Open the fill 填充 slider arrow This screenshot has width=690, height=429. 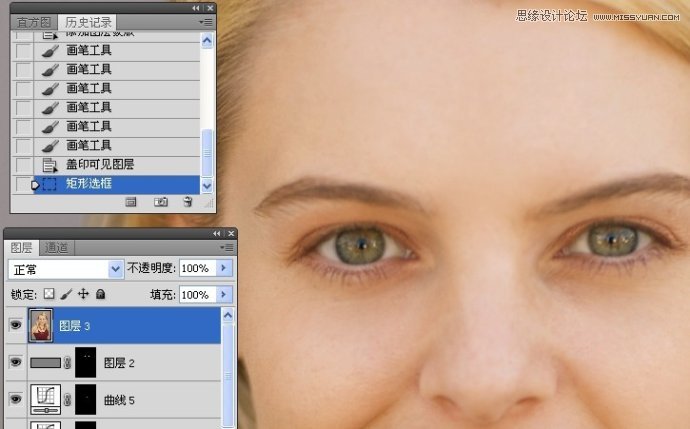pyautogui.click(x=224, y=295)
